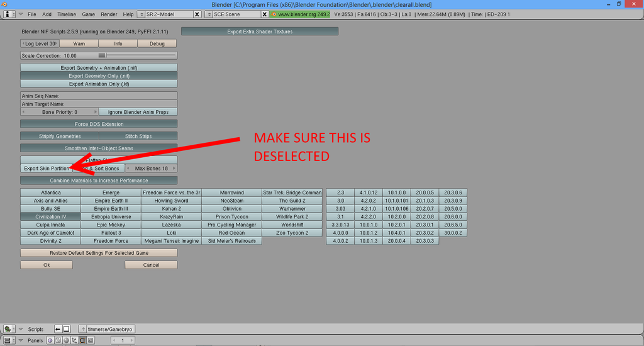Collapse Scripts header menu triangle
The height and width of the screenshot is (346, 644).
[x=21, y=329]
